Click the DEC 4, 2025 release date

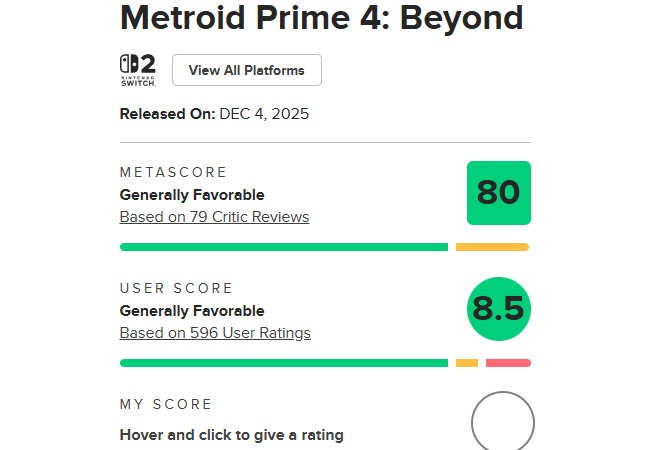(264, 114)
